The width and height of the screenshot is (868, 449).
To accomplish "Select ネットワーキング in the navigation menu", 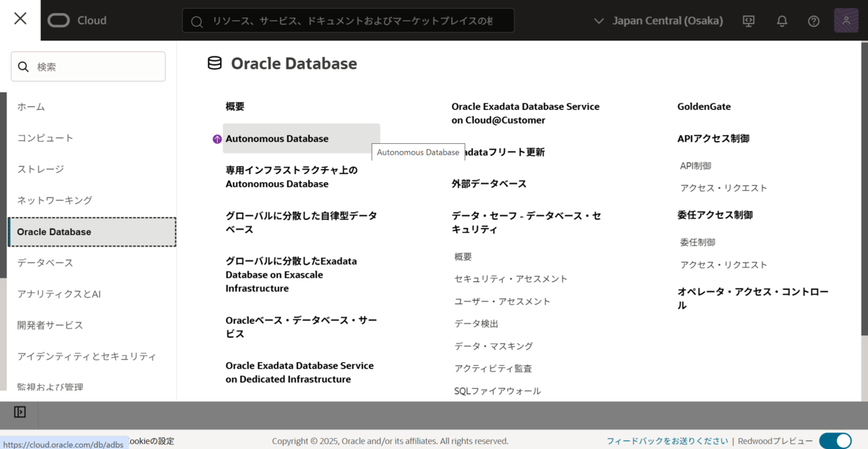I will point(55,200).
